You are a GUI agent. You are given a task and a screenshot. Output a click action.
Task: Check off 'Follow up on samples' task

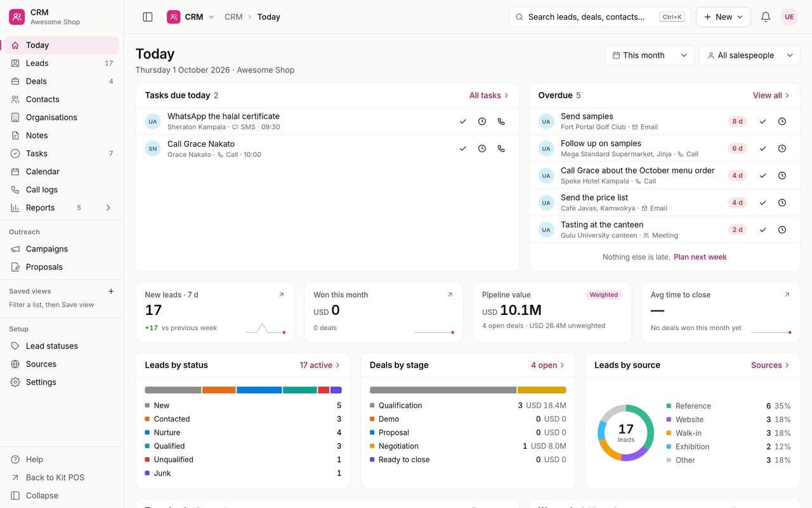pyautogui.click(x=763, y=149)
